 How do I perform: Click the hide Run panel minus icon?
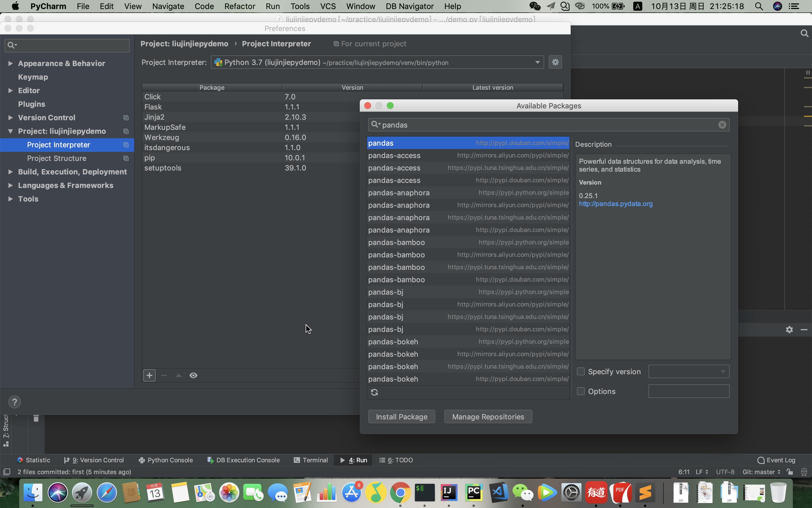(804, 330)
